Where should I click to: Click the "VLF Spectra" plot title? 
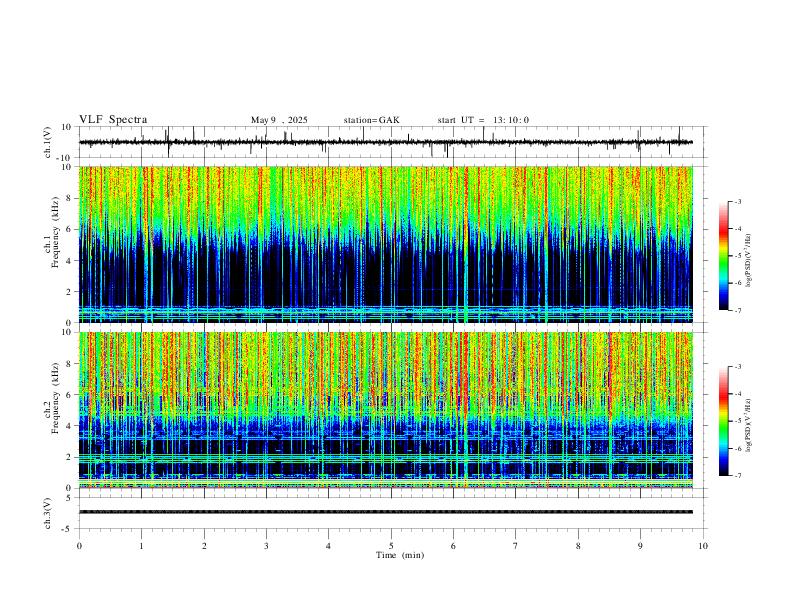click(x=113, y=120)
